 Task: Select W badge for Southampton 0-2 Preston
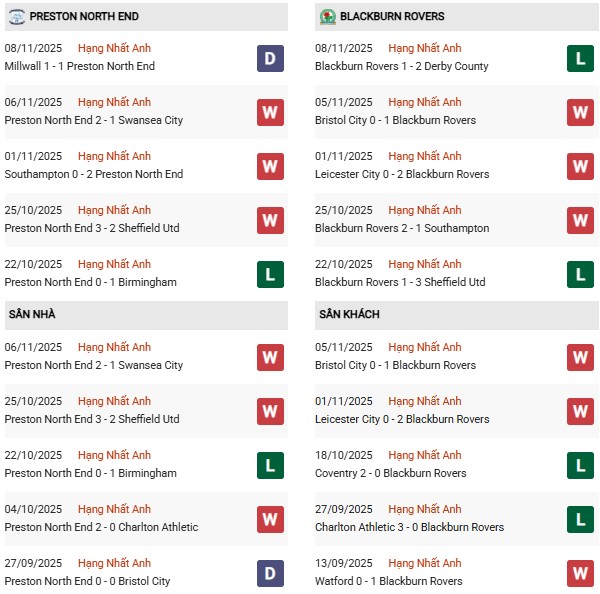click(x=270, y=166)
